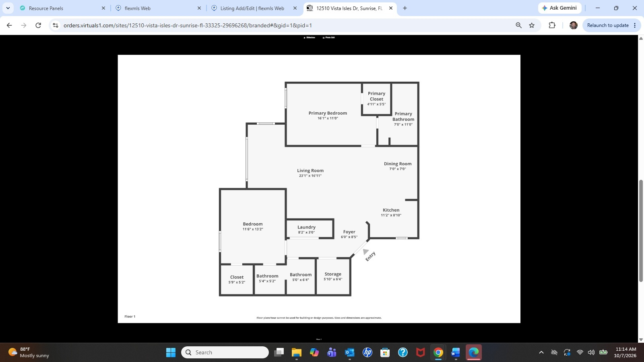Open the Get Help taskbar icon

403,352
